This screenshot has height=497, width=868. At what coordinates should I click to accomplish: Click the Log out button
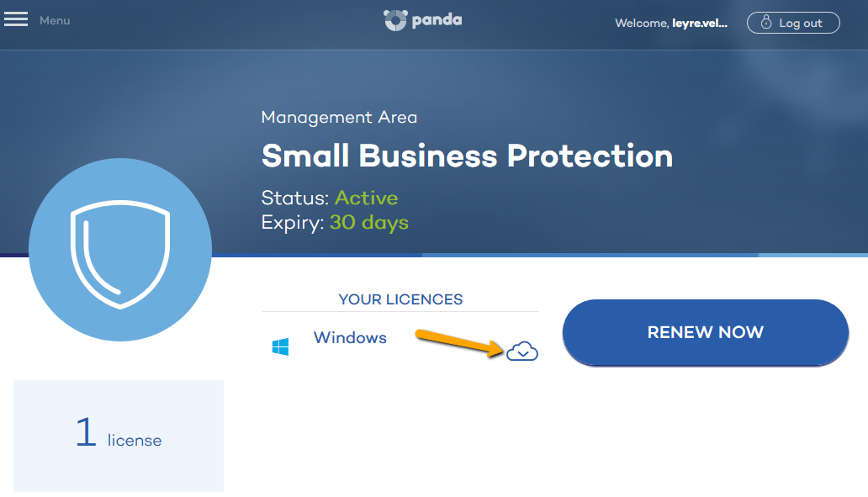(x=792, y=23)
